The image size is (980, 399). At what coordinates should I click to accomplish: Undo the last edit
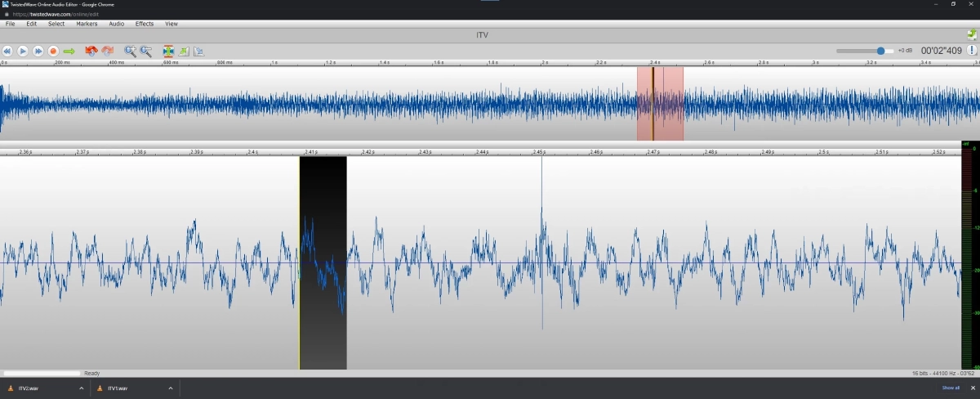(x=91, y=51)
